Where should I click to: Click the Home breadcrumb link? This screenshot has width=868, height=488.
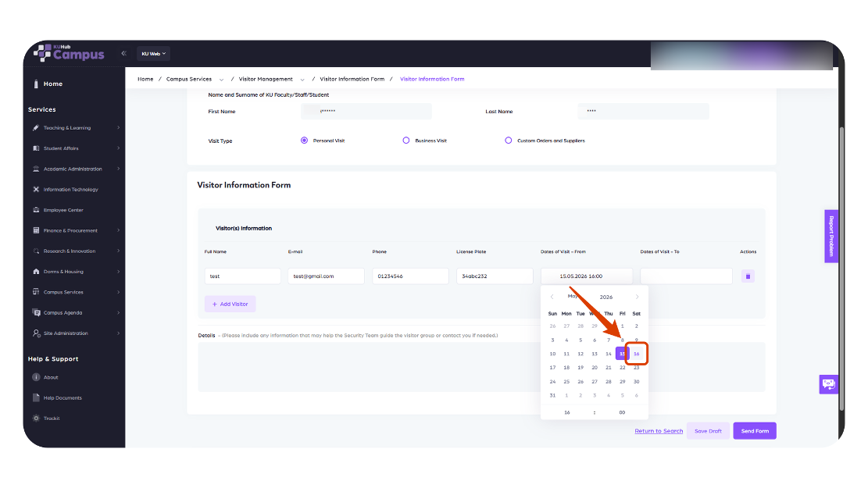pyautogui.click(x=145, y=79)
